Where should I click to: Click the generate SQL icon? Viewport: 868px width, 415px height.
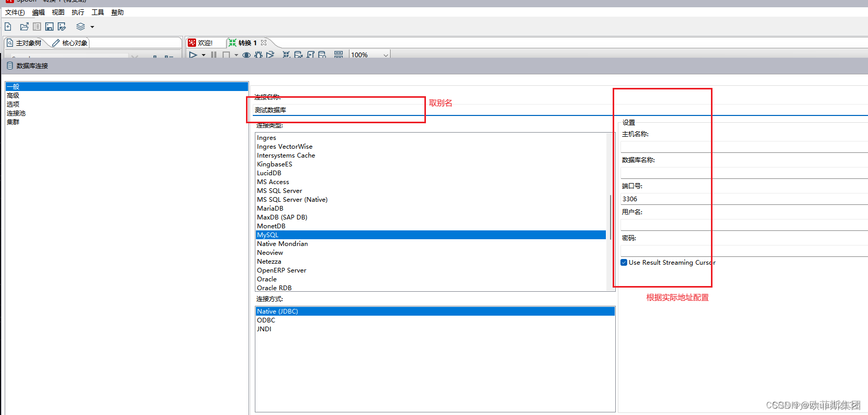click(310, 55)
